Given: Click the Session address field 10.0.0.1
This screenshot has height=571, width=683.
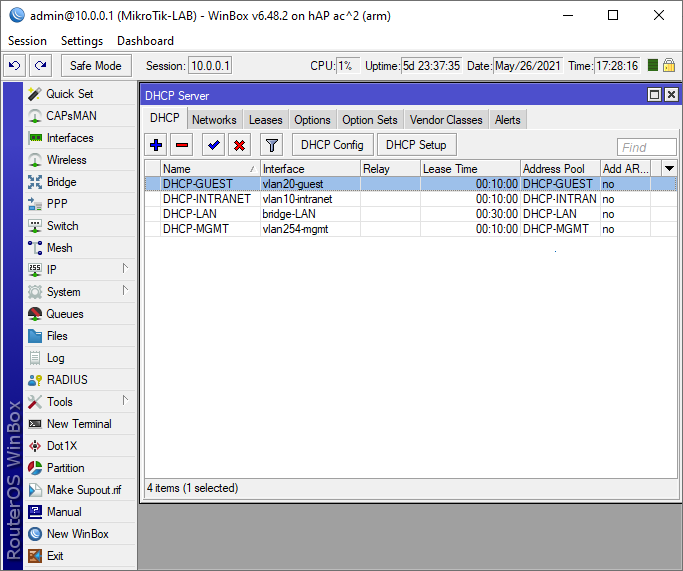Looking at the screenshot, I should (210, 66).
